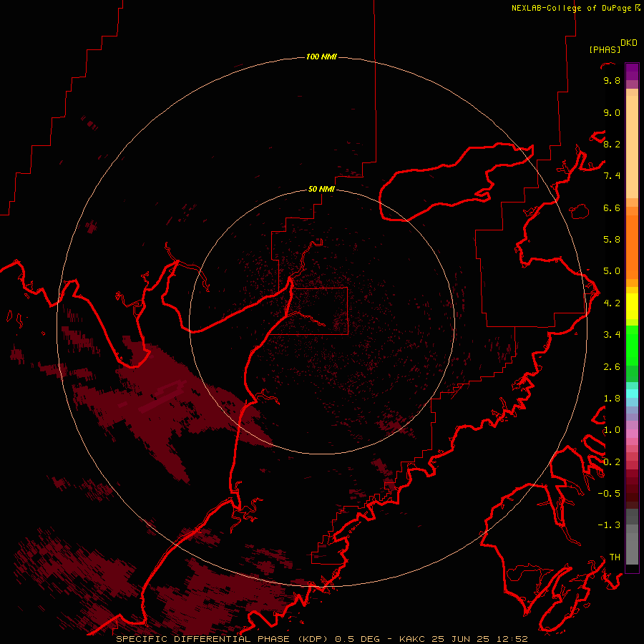Click the TH threshold legend label
This screenshot has width=644, height=644.
click(615, 557)
